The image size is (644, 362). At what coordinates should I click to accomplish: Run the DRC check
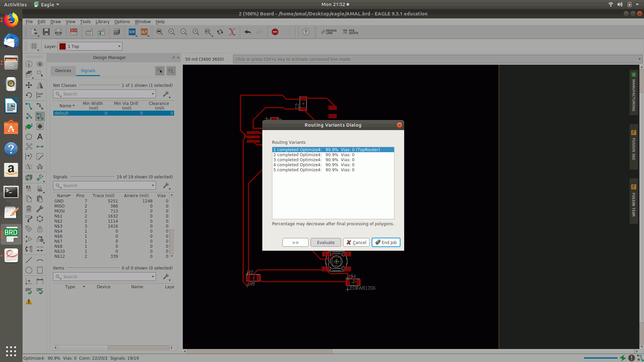pyautogui.click(x=40, y=291)
